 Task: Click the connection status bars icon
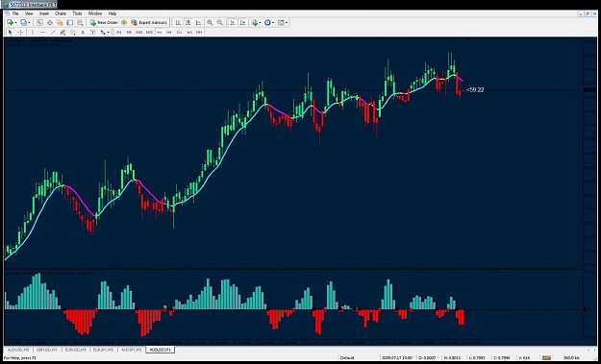coord(546,358)
